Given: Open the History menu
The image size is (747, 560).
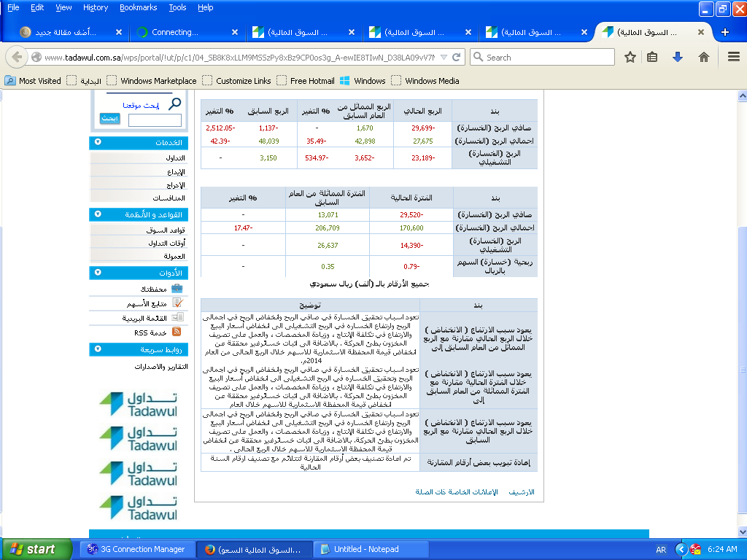Looking at the screenshot, I should point(96,7).
